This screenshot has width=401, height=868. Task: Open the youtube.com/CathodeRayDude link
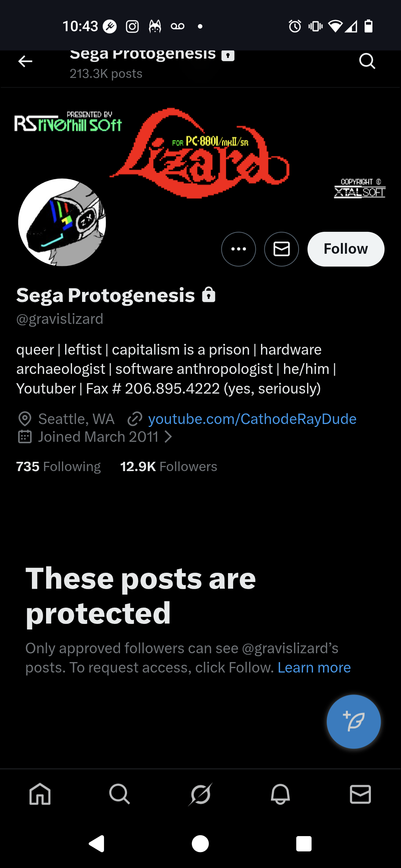pos(252,419)
